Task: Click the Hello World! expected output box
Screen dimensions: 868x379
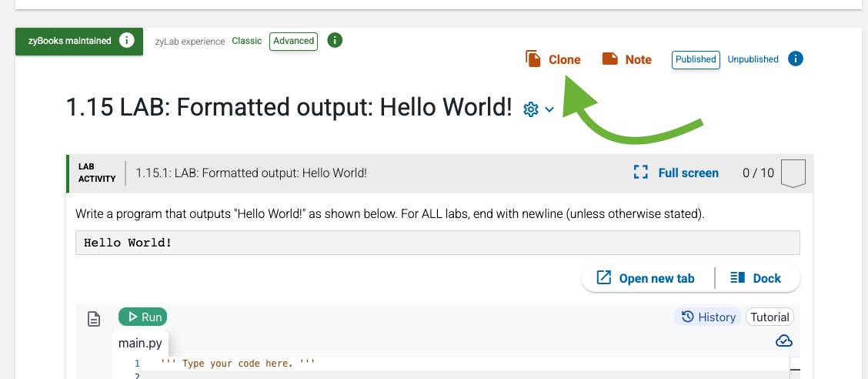Action: (437, 243)
